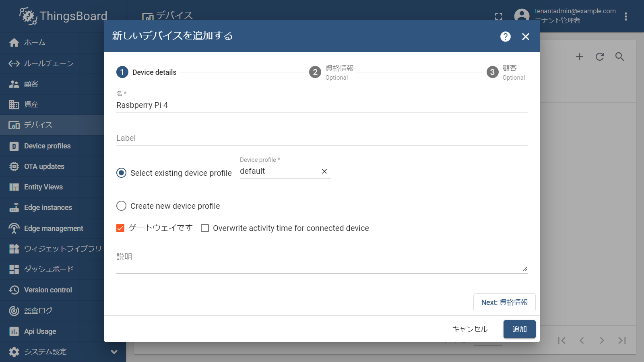Refresh the device list

599,57
